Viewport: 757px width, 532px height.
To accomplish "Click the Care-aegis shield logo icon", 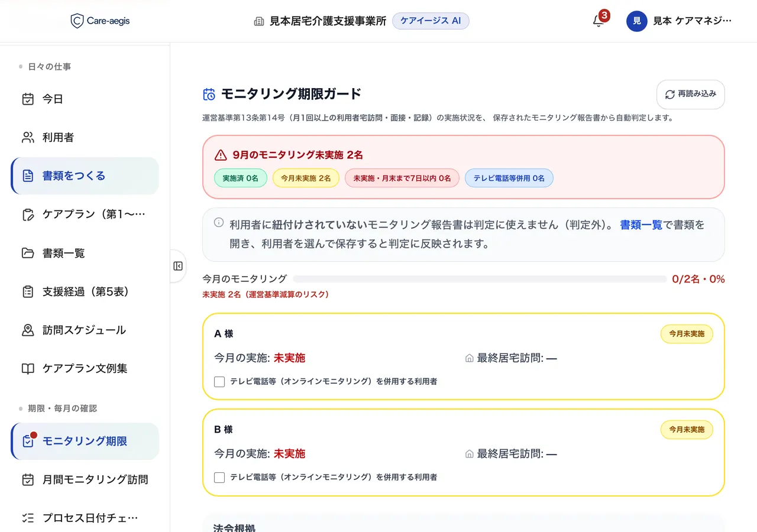I will click(x=77, y=21).
